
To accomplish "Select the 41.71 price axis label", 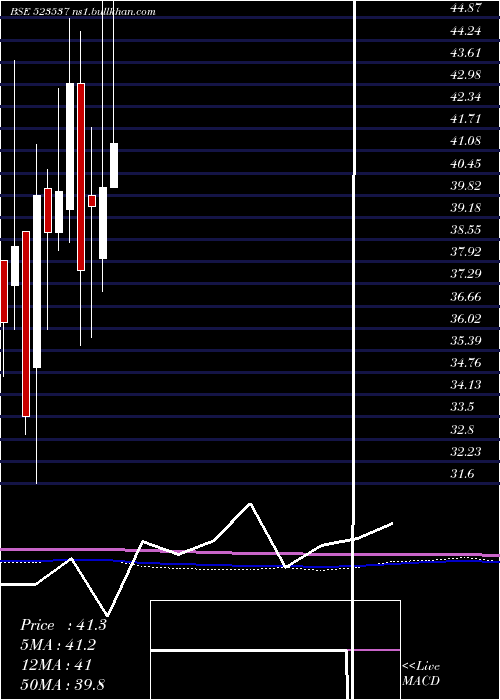I will tap(466, 119).
